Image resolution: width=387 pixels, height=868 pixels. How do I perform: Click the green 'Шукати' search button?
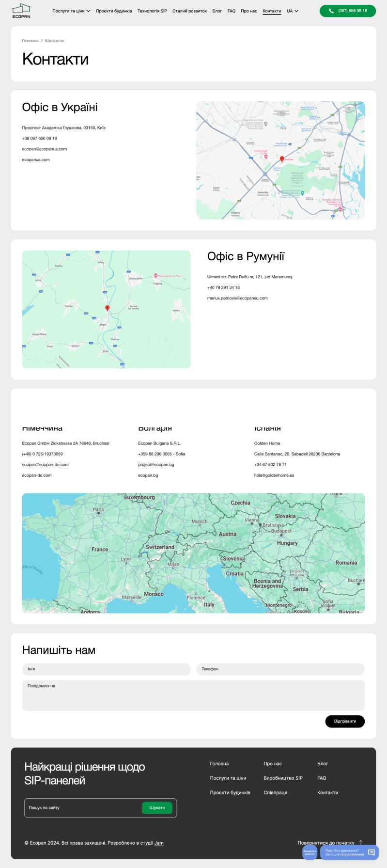[x=157, y=808]
